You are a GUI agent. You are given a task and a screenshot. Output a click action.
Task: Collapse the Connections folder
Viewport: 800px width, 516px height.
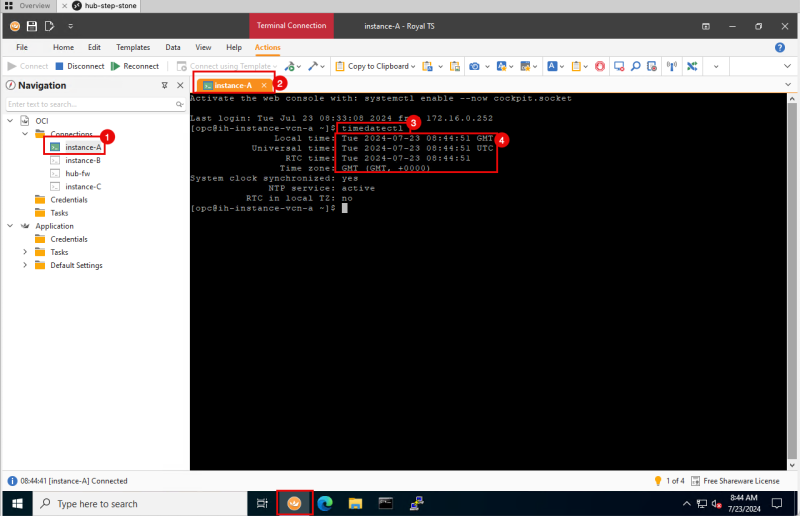tap(25, 134)
